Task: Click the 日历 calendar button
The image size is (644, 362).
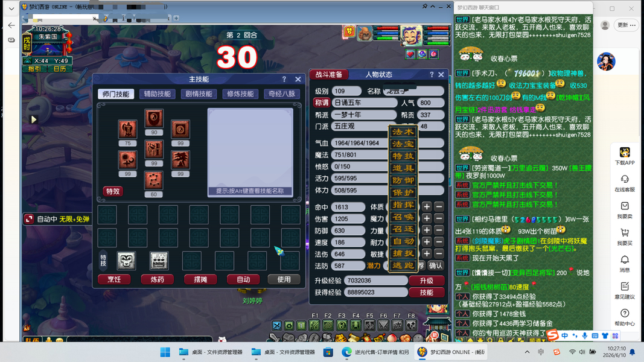Action: 60,69
